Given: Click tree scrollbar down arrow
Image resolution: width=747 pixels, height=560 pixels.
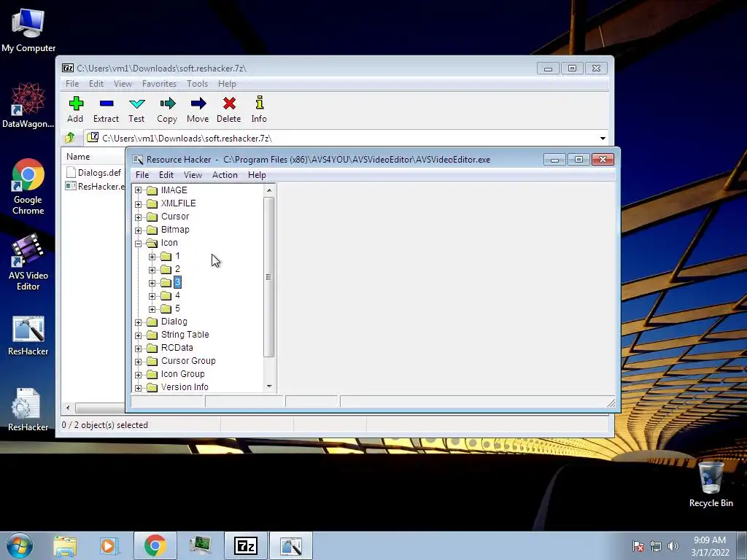Looking at the screenshot, I should point(269,386).
